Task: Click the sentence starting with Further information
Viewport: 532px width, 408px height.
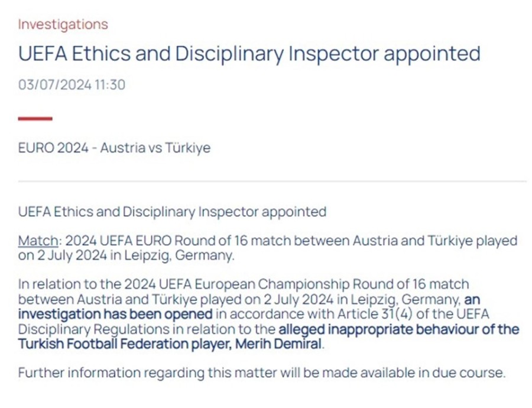Action: point(262,373)
